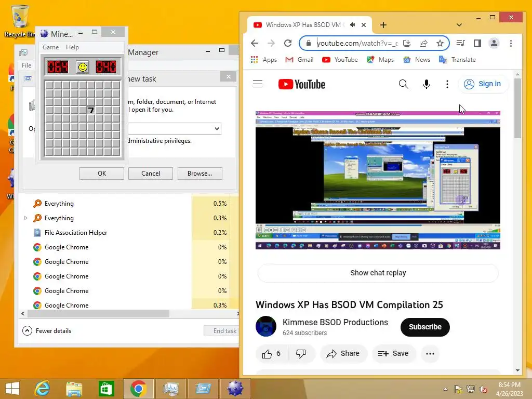Open News bookmark
532x399 pixels.
click(x=416, y=60)
